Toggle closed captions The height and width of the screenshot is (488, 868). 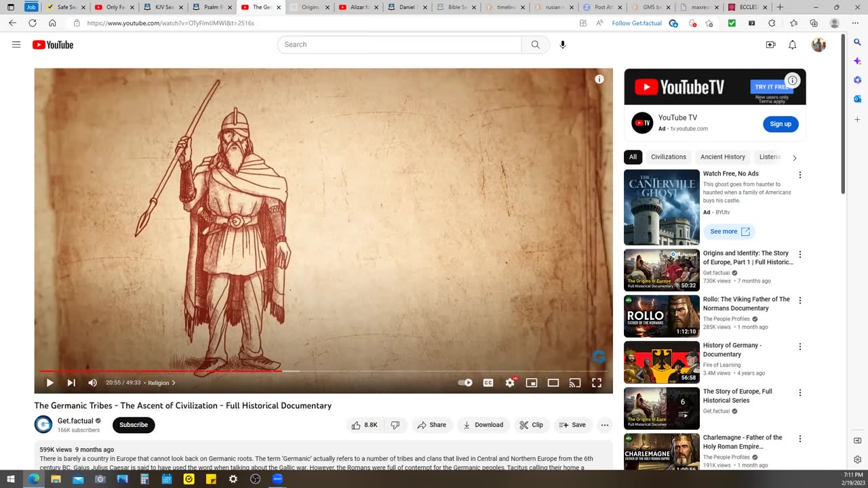coord(488,383)
